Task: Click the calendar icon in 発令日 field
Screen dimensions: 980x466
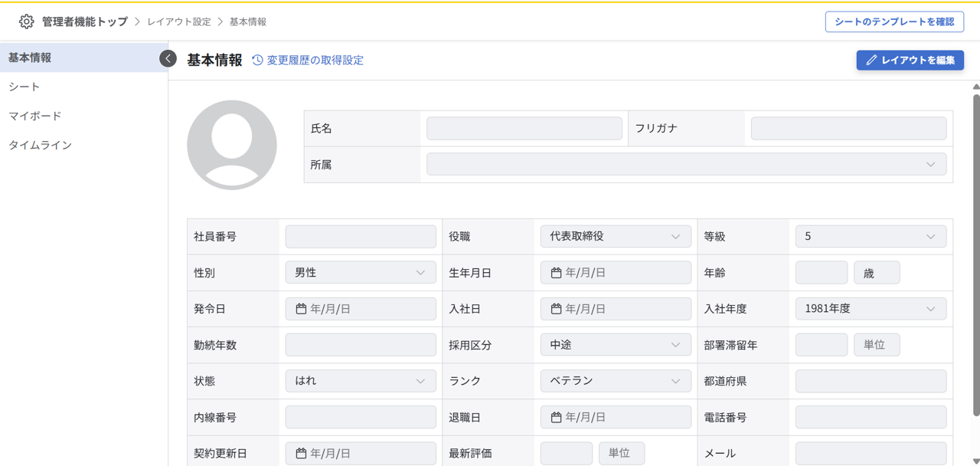Action: (x=301, y=309)
